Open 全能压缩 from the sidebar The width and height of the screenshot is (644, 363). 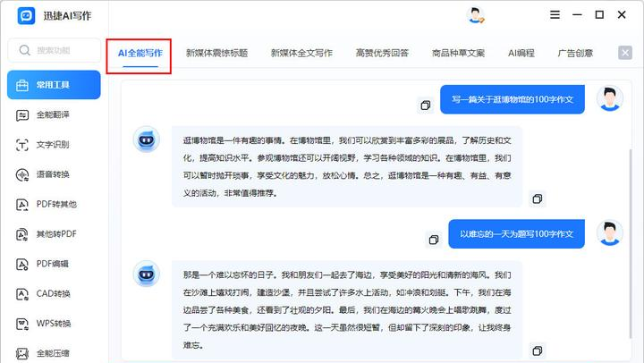pyautogui.click(x=54, y=353)
